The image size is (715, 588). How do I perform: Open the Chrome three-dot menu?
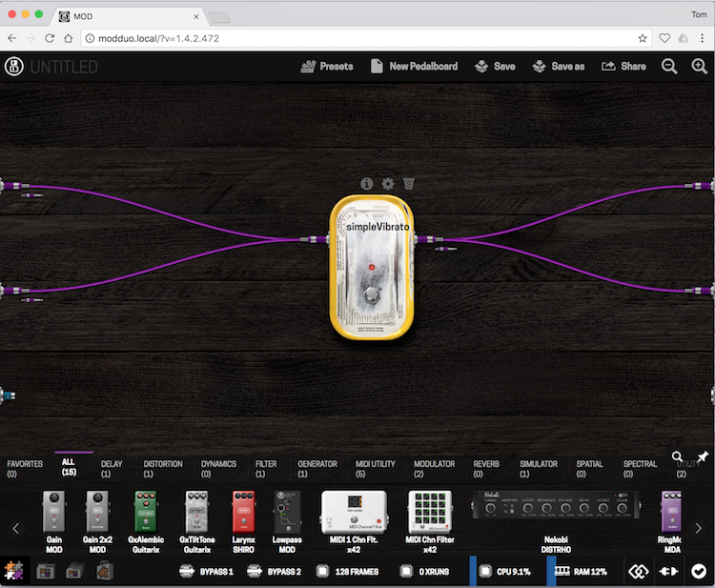coord(703,38)
